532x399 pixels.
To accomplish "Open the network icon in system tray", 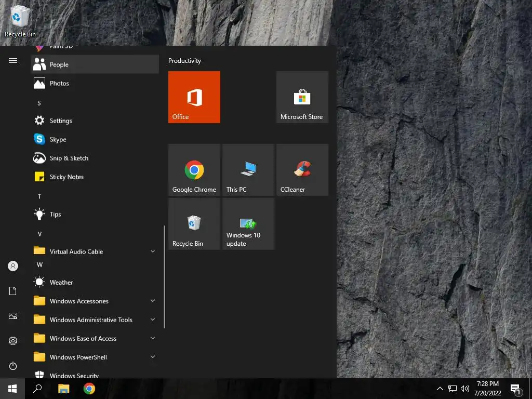I will (x=453, y=389).
